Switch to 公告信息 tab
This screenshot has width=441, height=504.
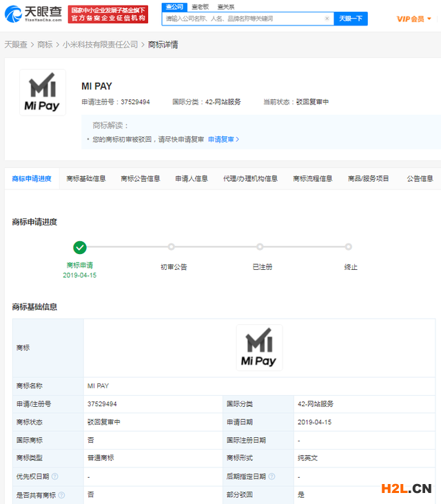pyautogui.click(x=420, y=178)
